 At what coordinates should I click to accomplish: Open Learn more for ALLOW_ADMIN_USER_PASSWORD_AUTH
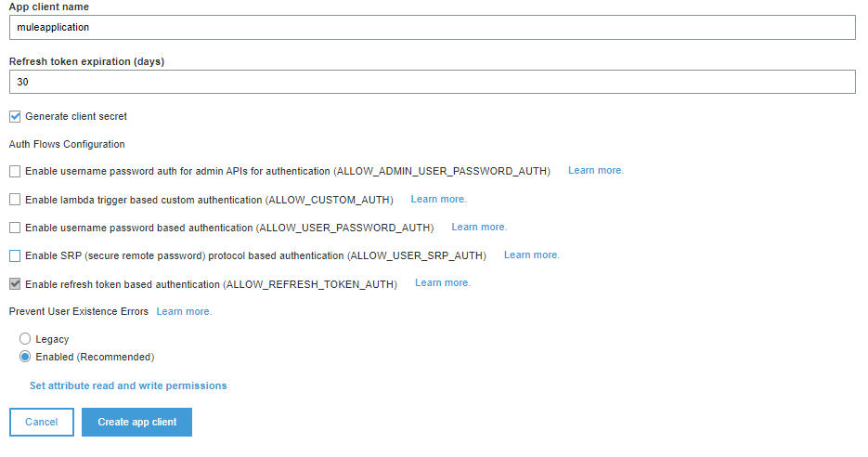coord(596,171)
